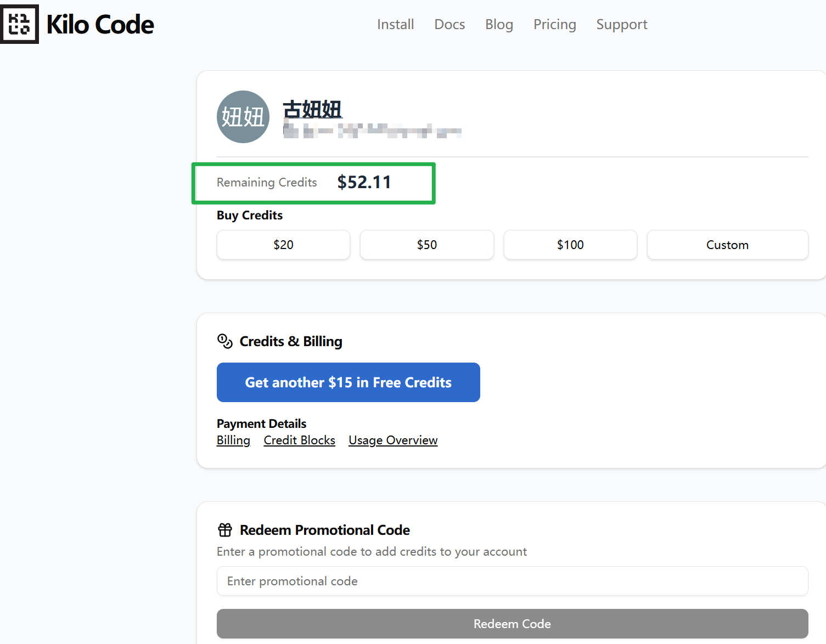Click the user name 古妞妞
826x644 pixels.
(312, 109)
